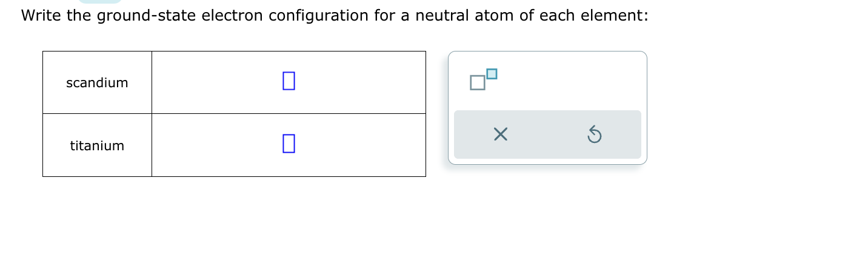Viewport: 868px width, 269px height.
Task: Focus the titanium answer input box
Action: [x=289, y=144]
